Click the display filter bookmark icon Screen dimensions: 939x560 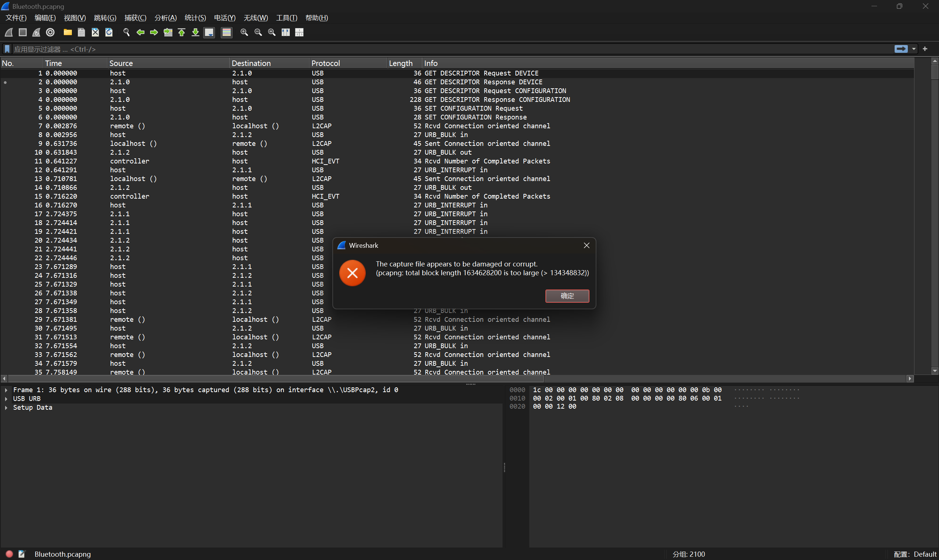(7, 49)
